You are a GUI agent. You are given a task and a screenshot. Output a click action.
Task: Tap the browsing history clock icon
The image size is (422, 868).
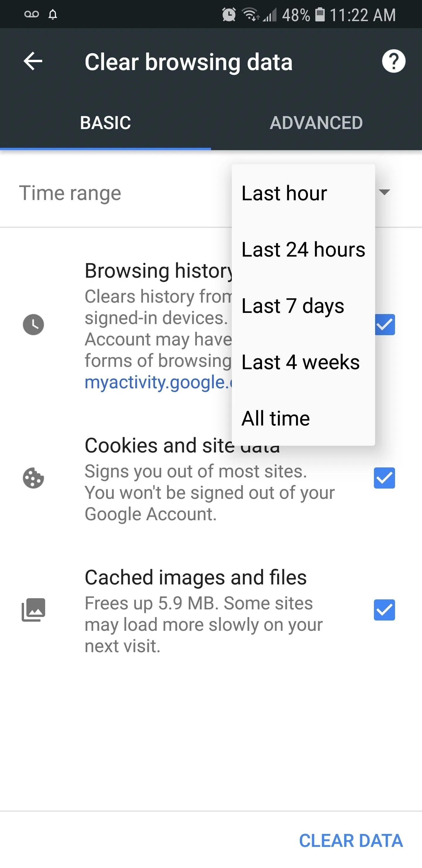[x=33, y=325]
